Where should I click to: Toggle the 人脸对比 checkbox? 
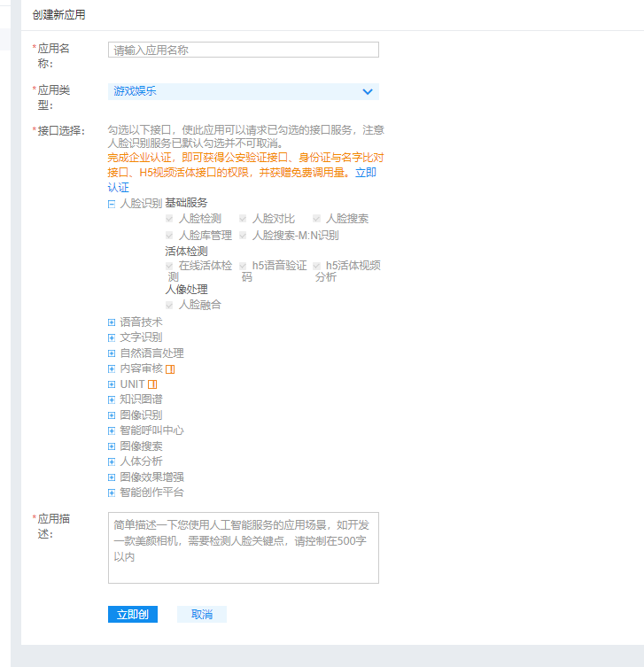243,219
